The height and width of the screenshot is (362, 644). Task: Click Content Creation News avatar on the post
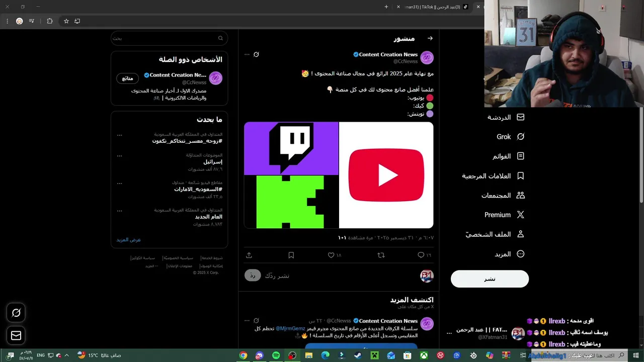coord(427,57)
